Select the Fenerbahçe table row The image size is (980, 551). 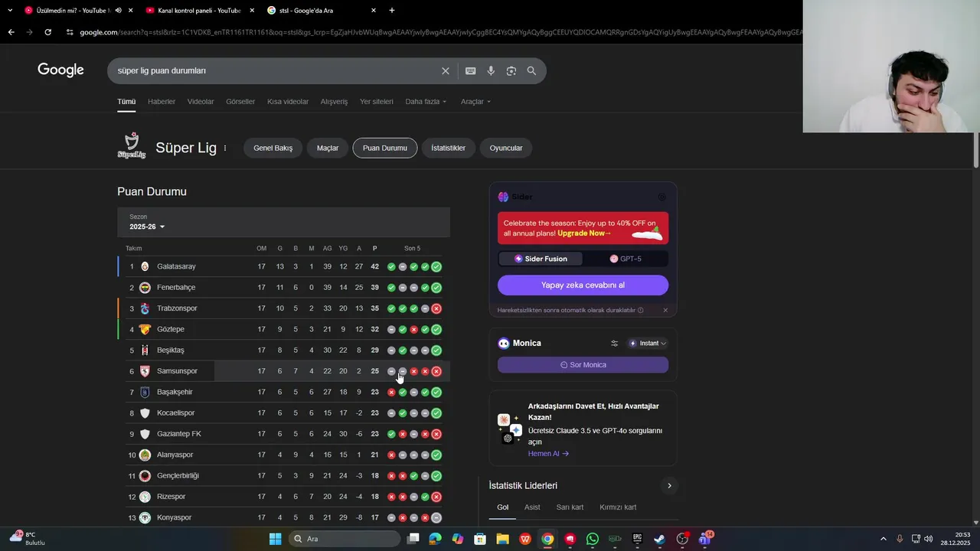coord(283,288)
